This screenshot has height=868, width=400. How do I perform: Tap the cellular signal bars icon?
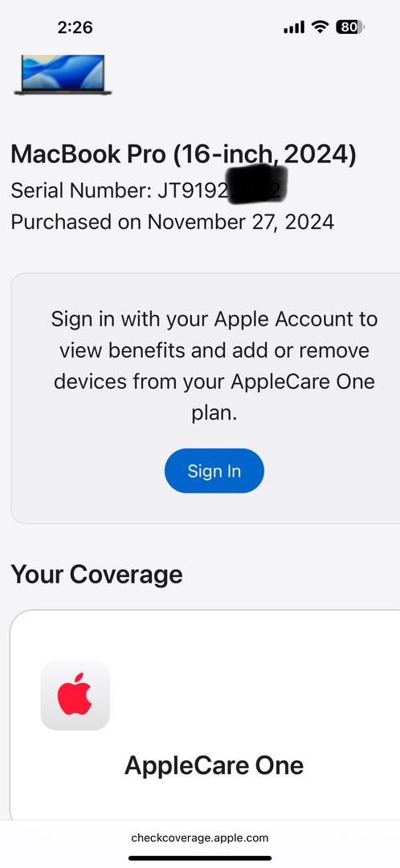tap(294, 27)
